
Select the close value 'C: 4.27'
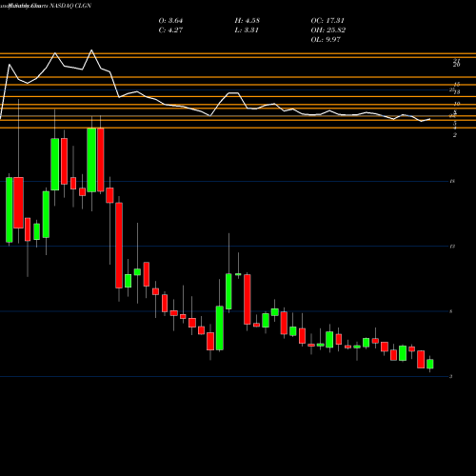coord(170,30)
